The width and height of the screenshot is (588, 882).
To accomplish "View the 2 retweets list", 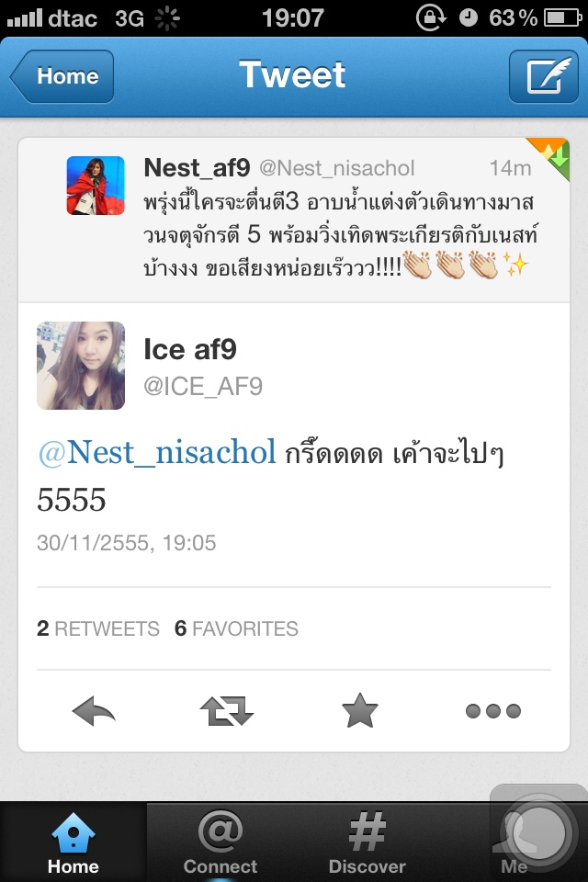I will pos(98,628).
